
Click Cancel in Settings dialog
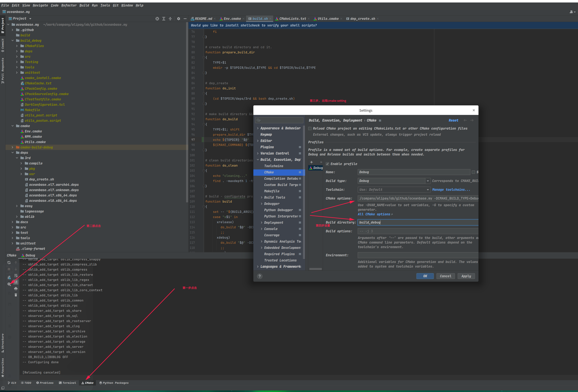click(x=446, y=276)
